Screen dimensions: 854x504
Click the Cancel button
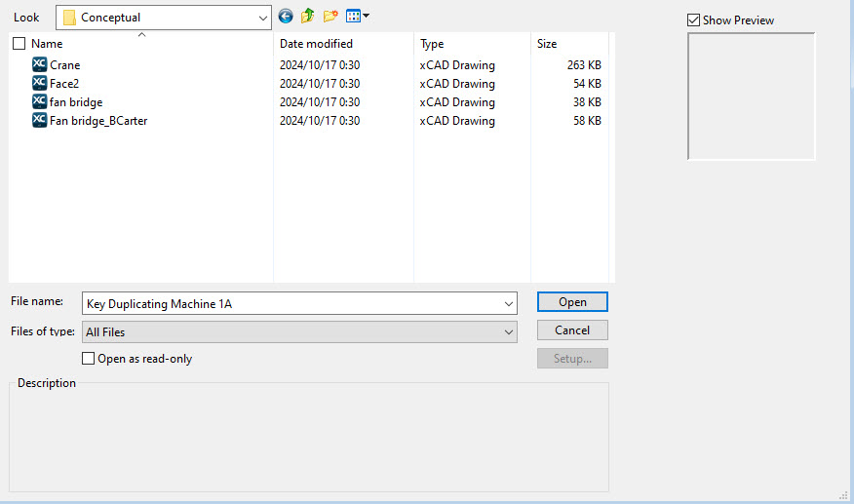coord(572,330)
